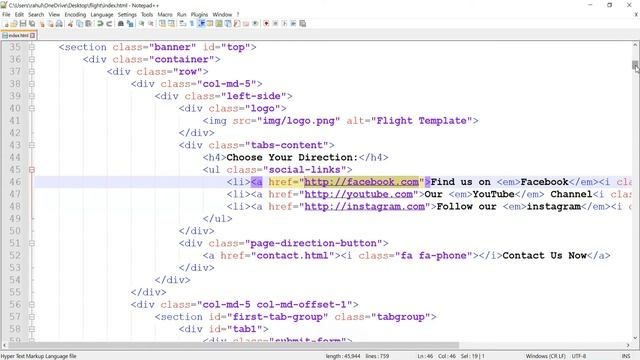Collapse fold marker on line 51

click(x=31, y=243)
